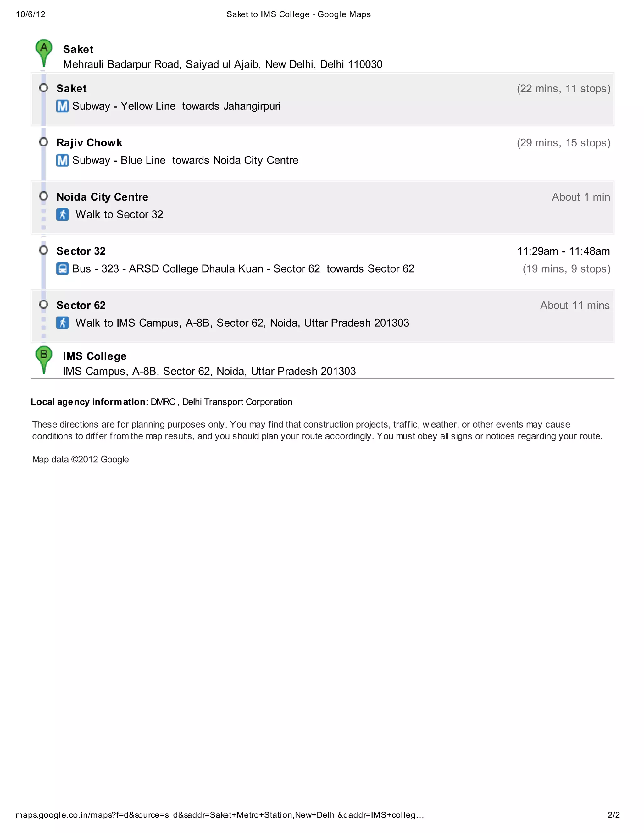644x833 pixels.
Task: Click the circle stop marker beside Noida City Centre
Action: pyautogui.click(x=43, y=196)
